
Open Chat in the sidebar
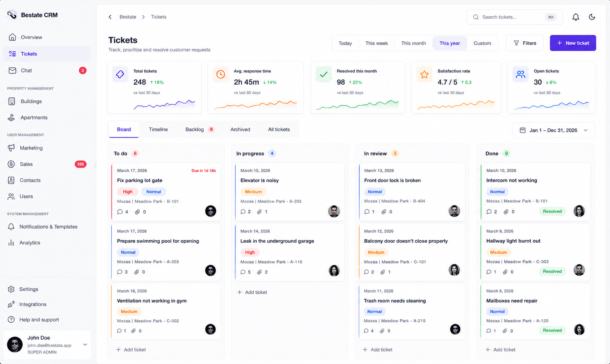coord(47,70)
